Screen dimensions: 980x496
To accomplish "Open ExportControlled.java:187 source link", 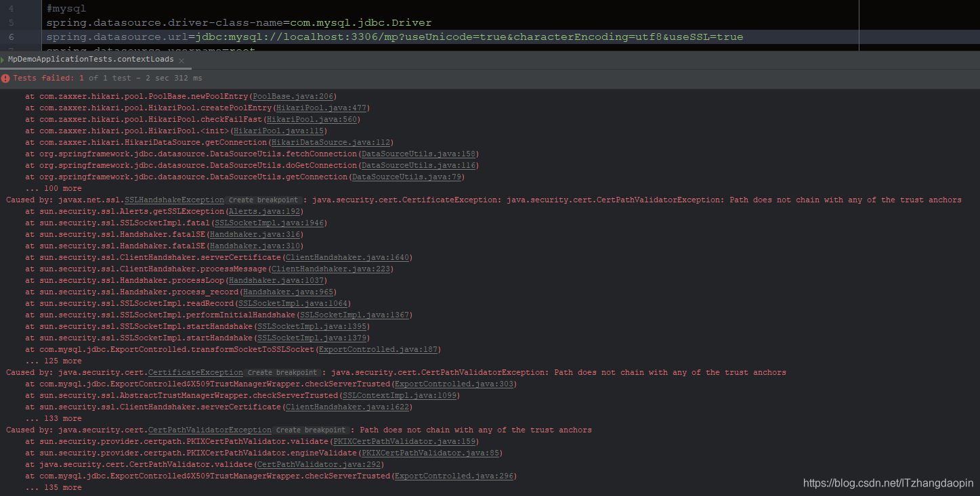I will point(378,349).
